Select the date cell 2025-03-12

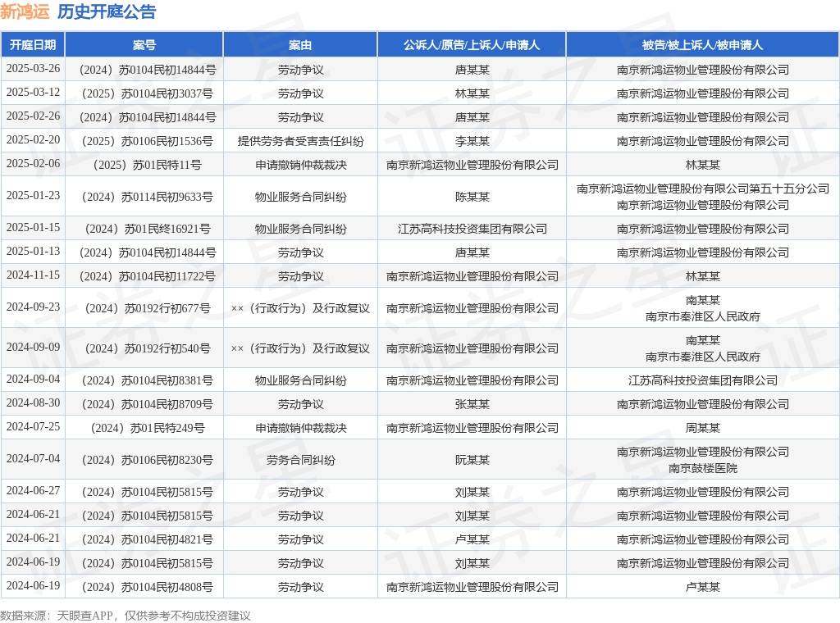(x=33, y=92)
